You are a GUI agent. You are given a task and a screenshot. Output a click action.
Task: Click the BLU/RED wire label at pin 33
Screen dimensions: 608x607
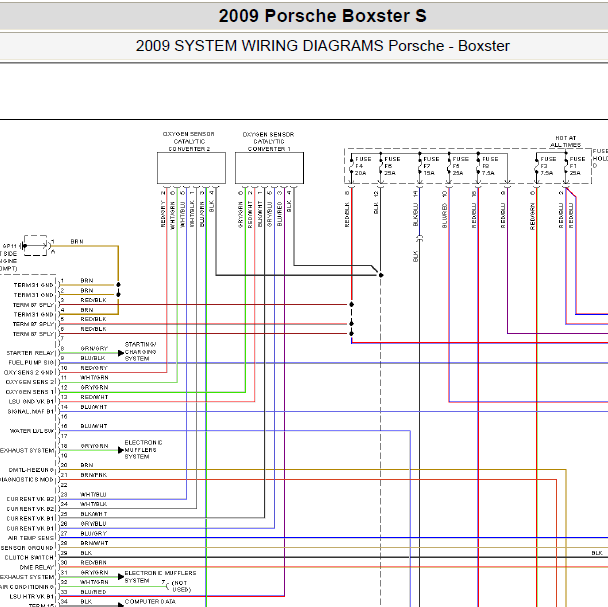93,592
